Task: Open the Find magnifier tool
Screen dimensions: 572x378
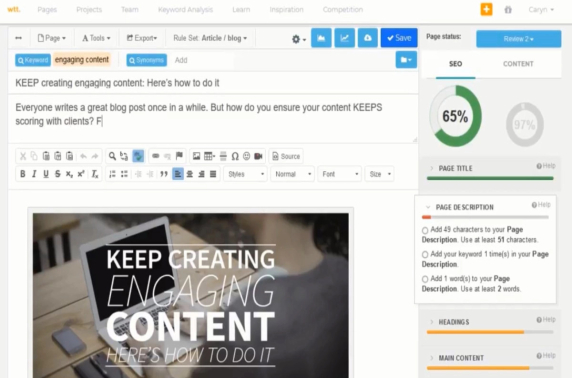Action: click(112, 156)
